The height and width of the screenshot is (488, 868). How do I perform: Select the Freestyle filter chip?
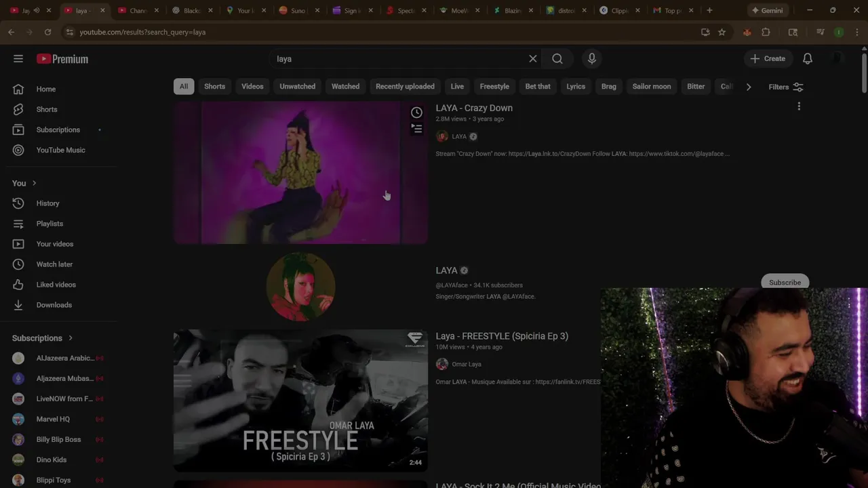point(494,86)
